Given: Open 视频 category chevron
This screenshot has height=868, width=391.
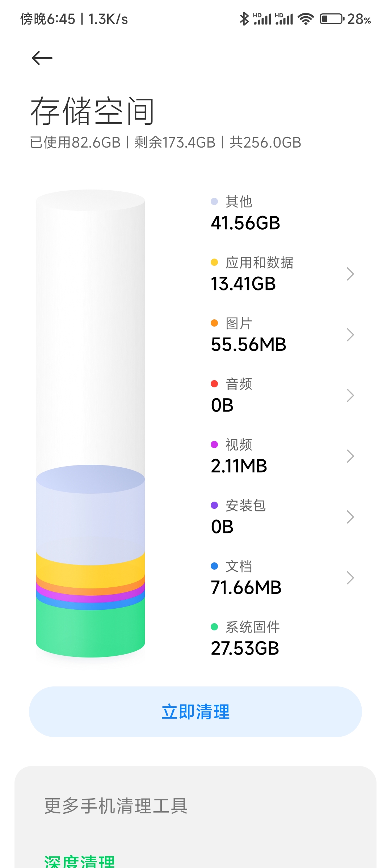Looking at the screenshot, I should (350, 456).
